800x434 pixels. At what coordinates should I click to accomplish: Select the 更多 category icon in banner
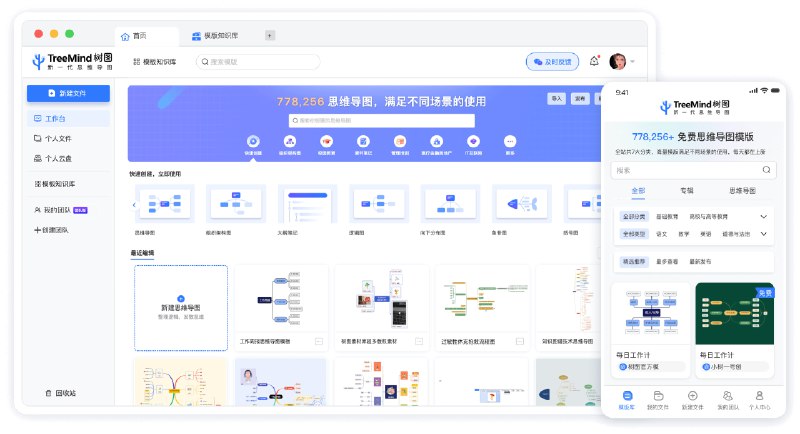[510, 142]
